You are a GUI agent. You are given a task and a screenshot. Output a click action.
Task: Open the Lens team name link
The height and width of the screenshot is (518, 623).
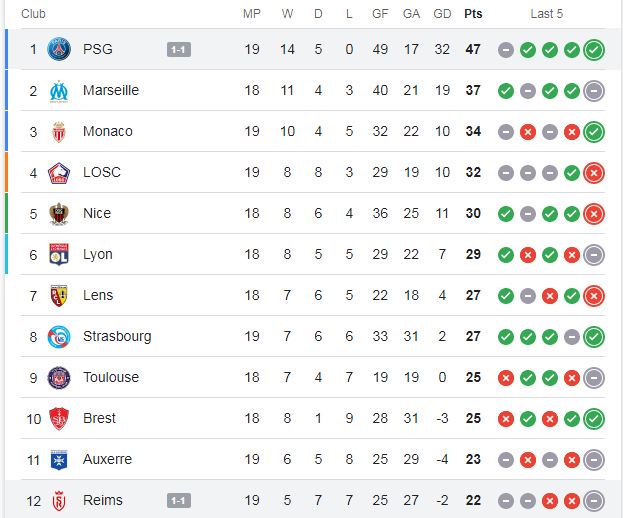(98, 295)
